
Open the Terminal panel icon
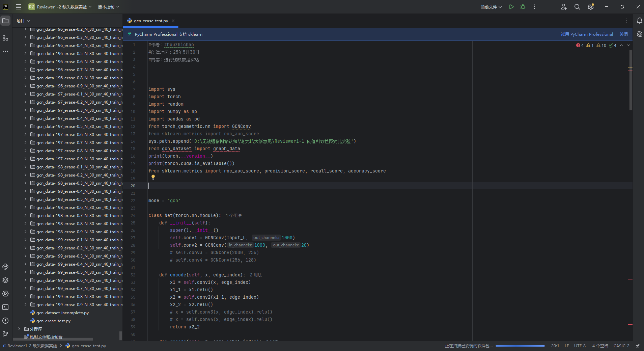(5, 307)
